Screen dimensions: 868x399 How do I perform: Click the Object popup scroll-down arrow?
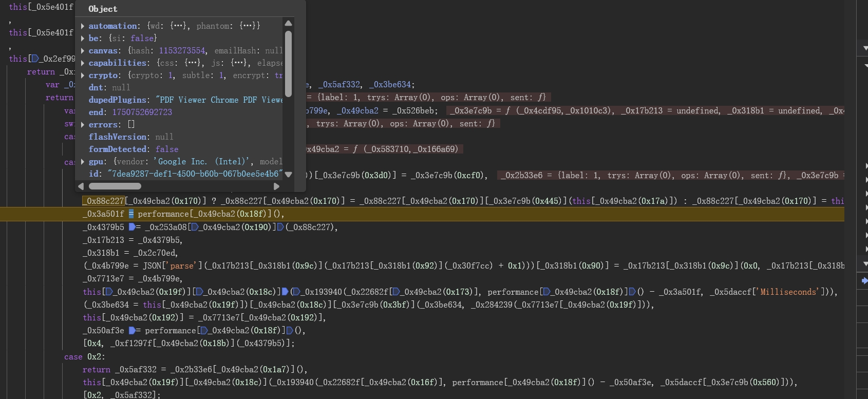pos(288,174)
